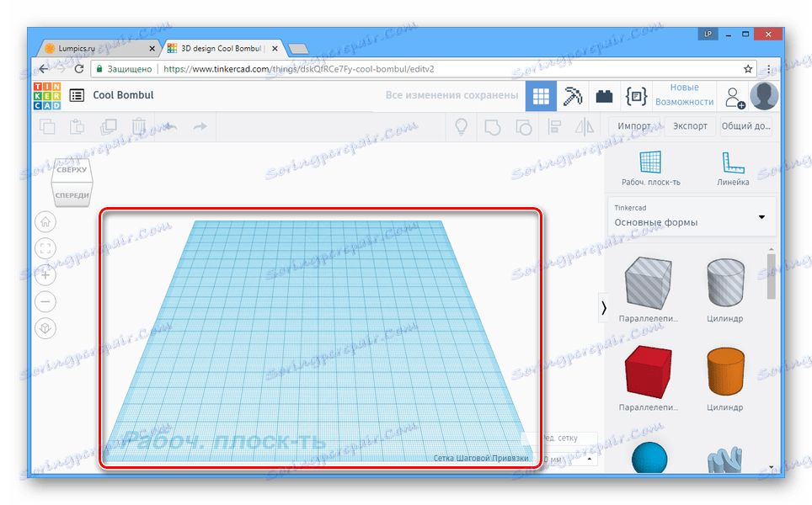
Task: Close the Lumpics.ru tab
Action: point(152,49)
